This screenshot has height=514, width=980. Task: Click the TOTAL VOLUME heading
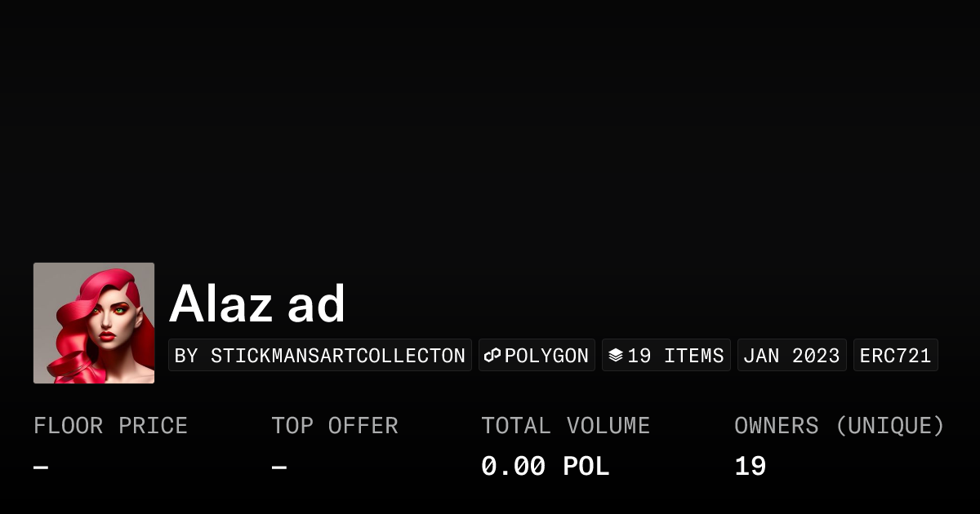[x=565, y=426]
